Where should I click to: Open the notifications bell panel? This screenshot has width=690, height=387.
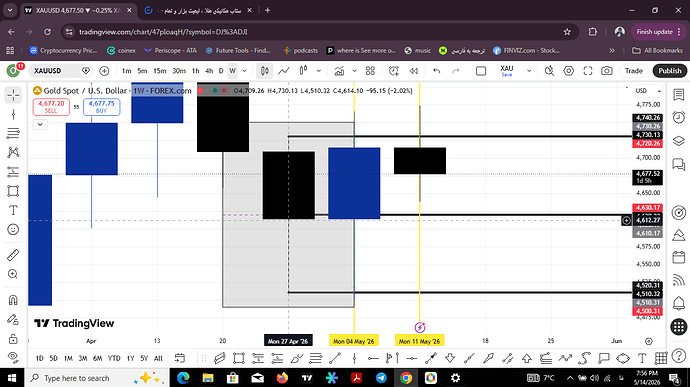679,303
